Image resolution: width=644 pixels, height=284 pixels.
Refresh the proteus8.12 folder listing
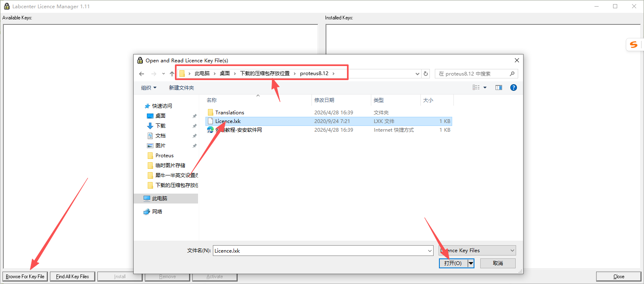pos(426,74)
